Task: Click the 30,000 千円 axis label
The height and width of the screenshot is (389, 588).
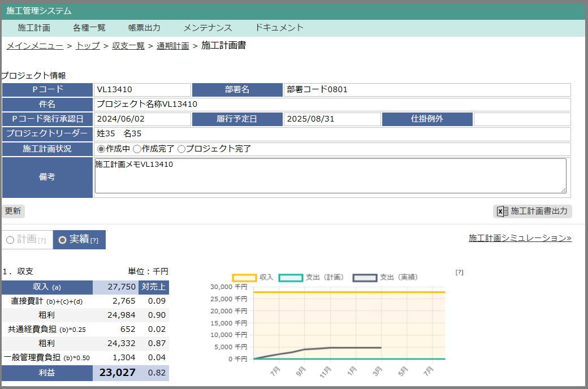Action: click(x=229, y=287)
